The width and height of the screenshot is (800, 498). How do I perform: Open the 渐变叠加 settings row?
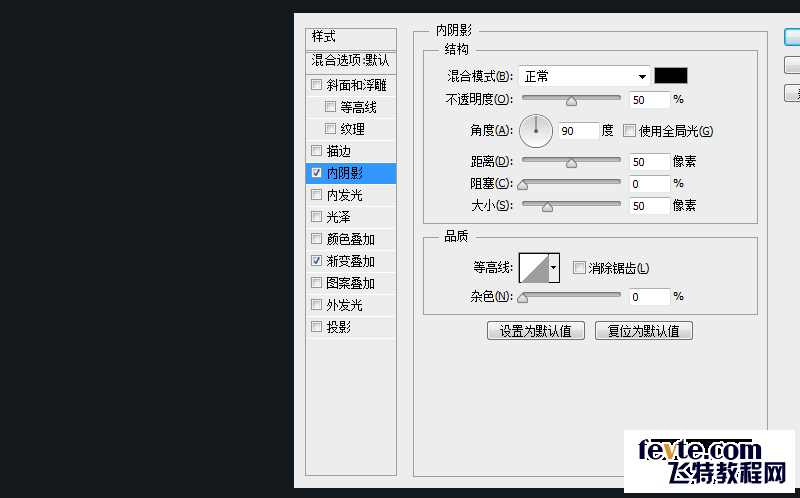351,261
